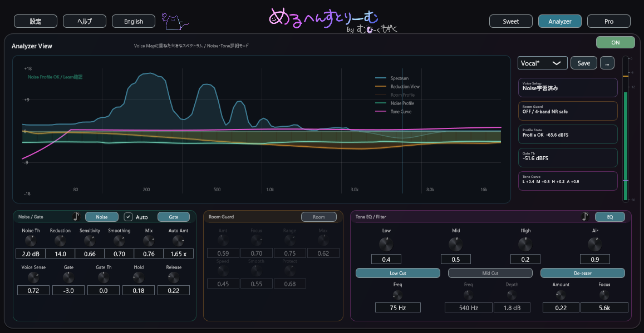
Task: Toggle the Gate button
Action: pyautogui.click(x=173, y=216)
